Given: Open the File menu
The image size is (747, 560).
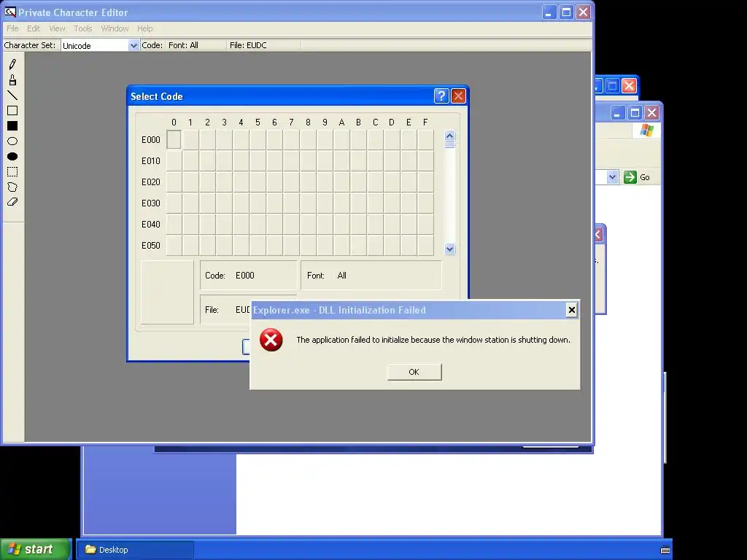Looking at the screenshot, I should click(x=12, y=28).
